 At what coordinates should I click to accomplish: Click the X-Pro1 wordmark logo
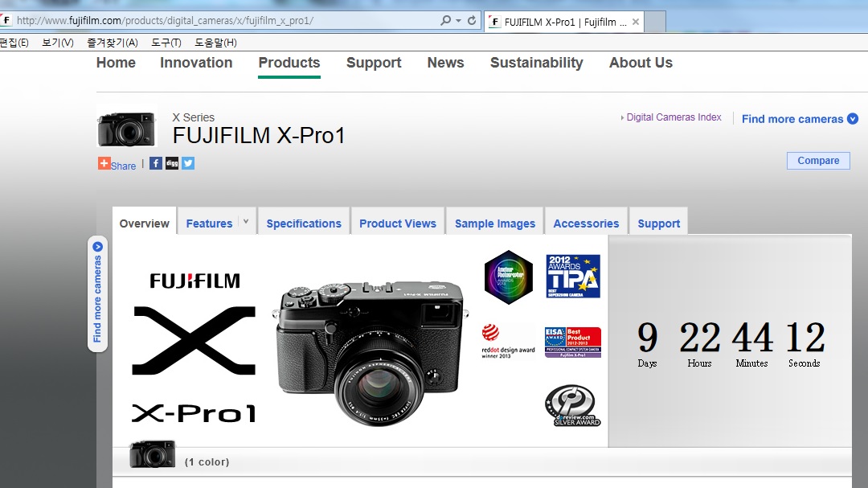click(194, 413)
